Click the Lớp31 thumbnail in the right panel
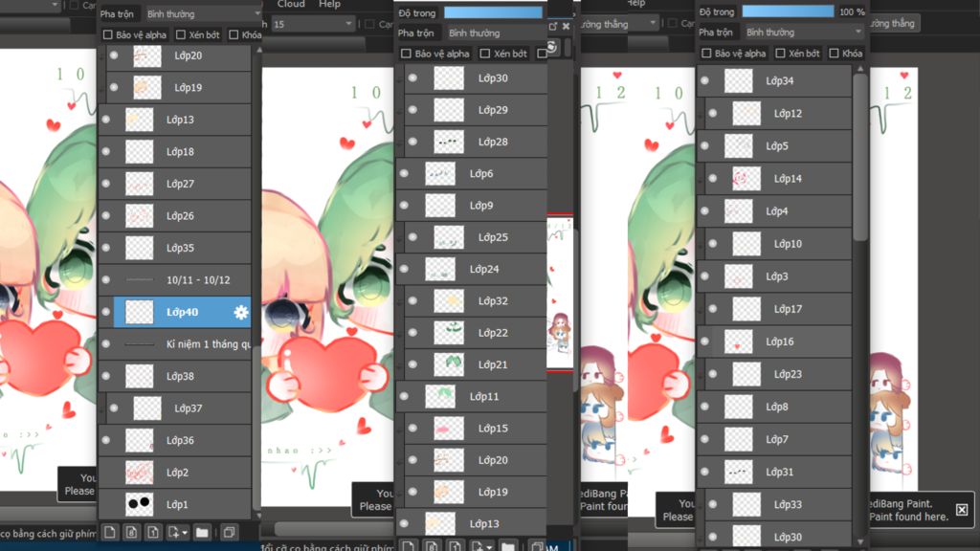Image resolution: width=980 pixels, height=551 pixels. point(738,472)
